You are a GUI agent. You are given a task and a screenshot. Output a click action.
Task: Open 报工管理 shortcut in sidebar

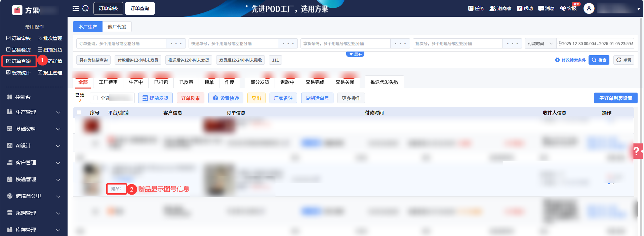(50, 73)
